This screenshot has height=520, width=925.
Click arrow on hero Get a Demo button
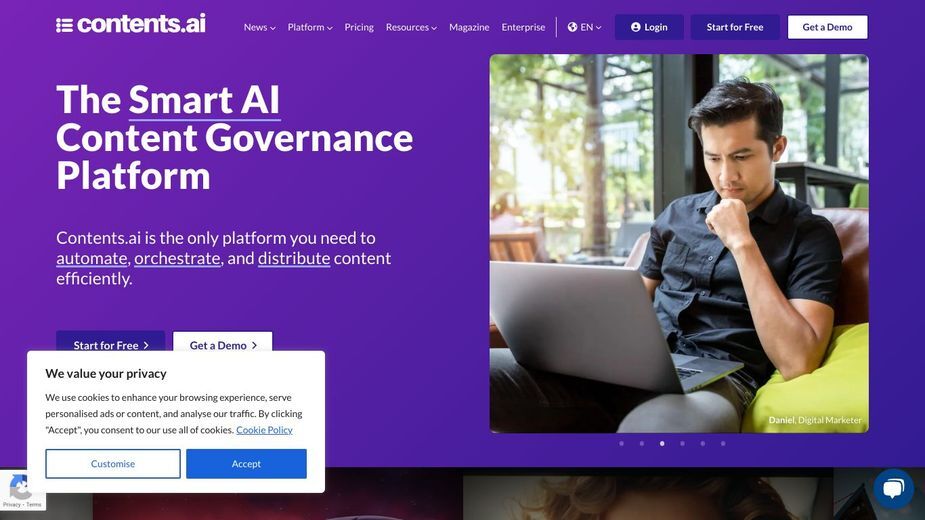(254, 345)
